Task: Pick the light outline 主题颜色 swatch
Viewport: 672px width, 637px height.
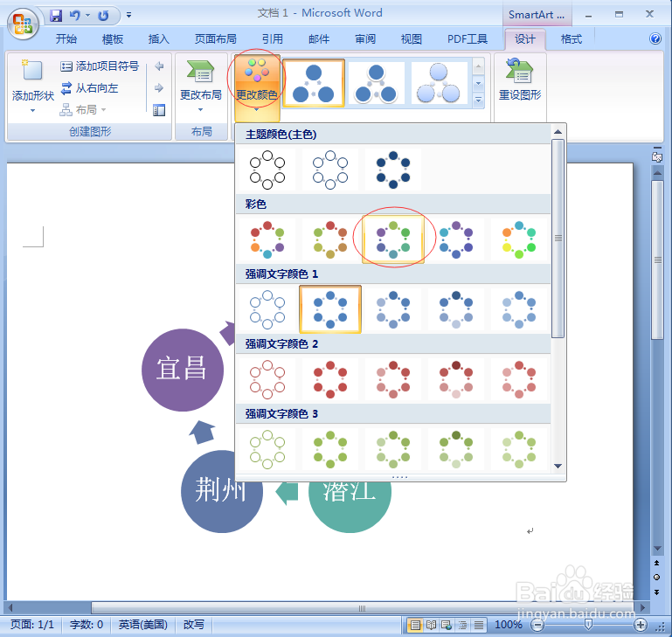Action: pyautogui.click(x=330, y=170)
